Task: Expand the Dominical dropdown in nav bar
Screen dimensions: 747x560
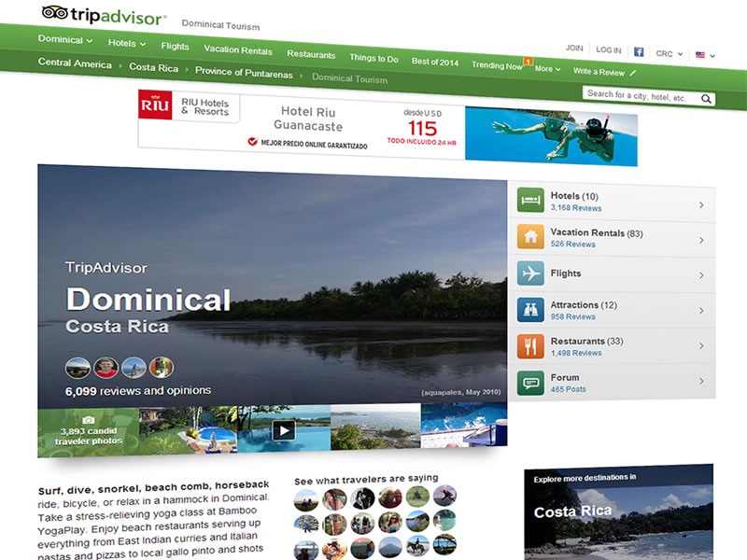Action: click(x=65, y=40)
